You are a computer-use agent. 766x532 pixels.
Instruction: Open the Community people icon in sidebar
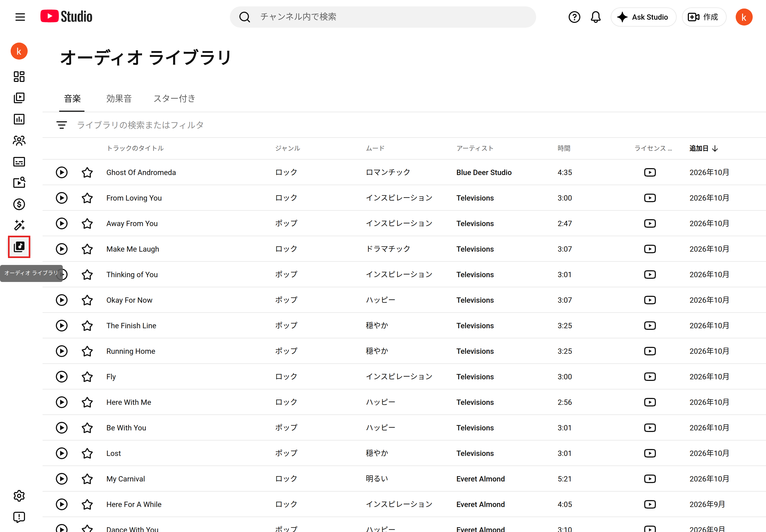(x=19, y=141)
